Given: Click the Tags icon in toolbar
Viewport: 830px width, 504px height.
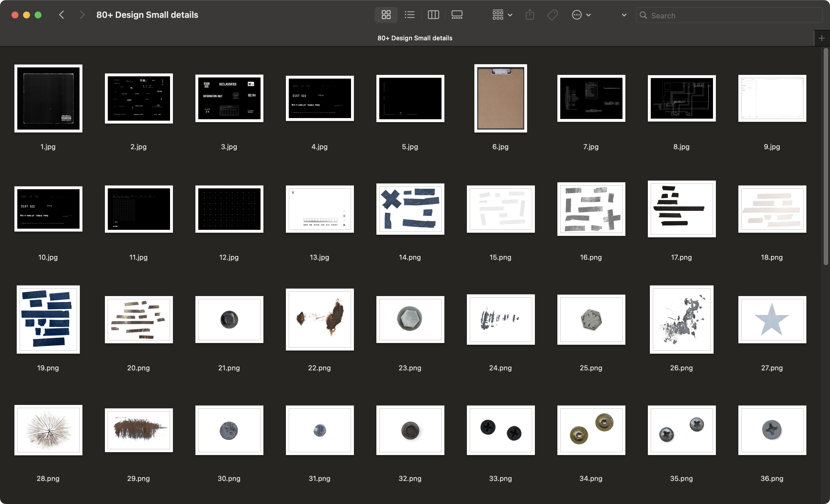Looking at the screenshot, I should click(552, 15).
